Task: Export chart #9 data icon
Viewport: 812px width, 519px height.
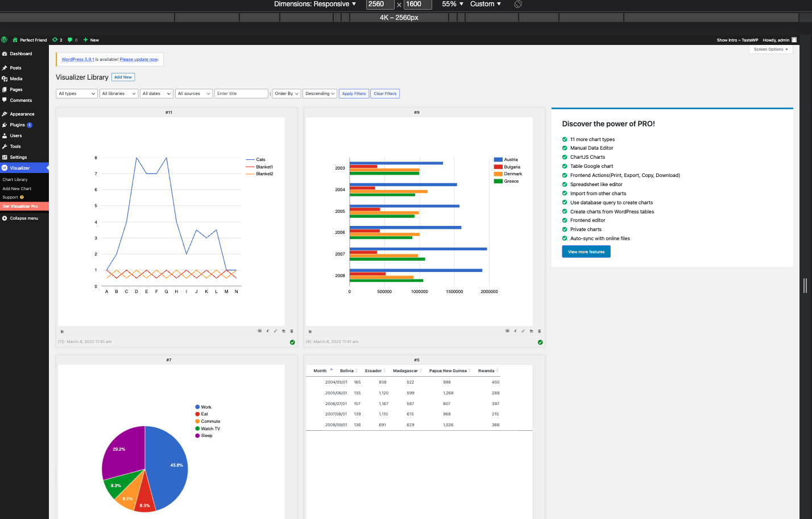Action: pyautogui.click(x=515, y=331)
